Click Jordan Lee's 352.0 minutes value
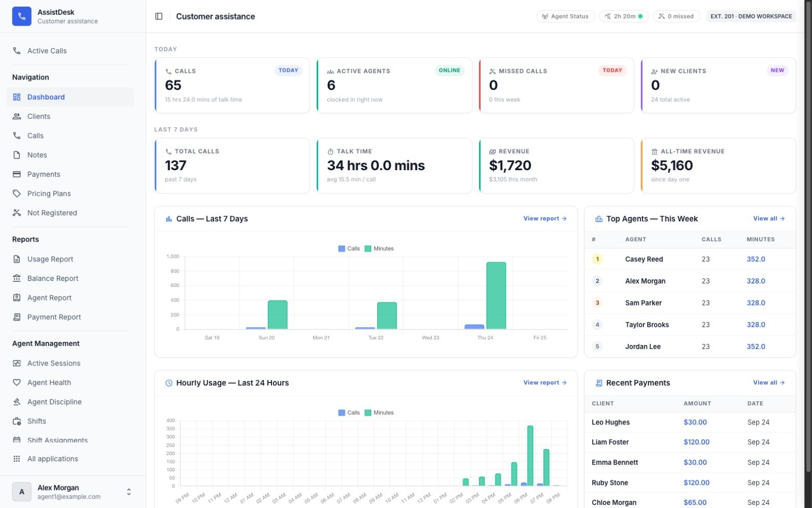 pos(756,347)
